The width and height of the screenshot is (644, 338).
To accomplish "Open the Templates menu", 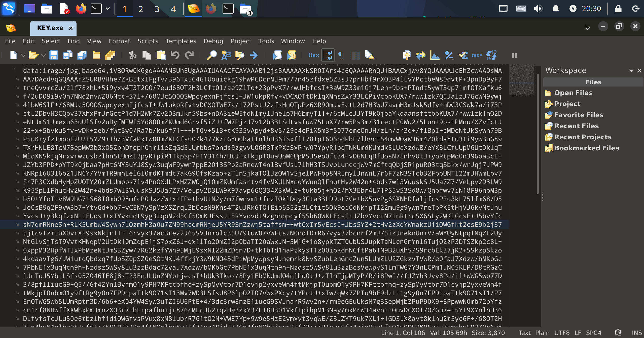I will (181, 41).
